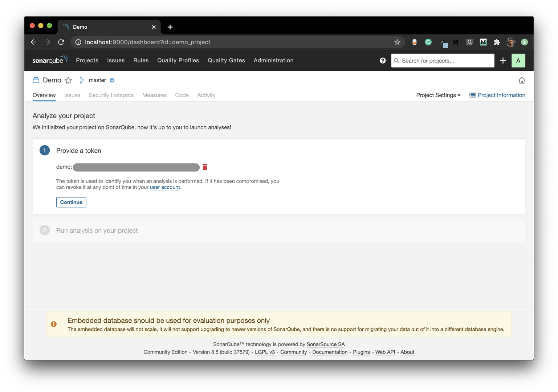The width and height of the screenshot is (558, 392).
Task: Close the Demo browser tab
Action: click(154, 27)
